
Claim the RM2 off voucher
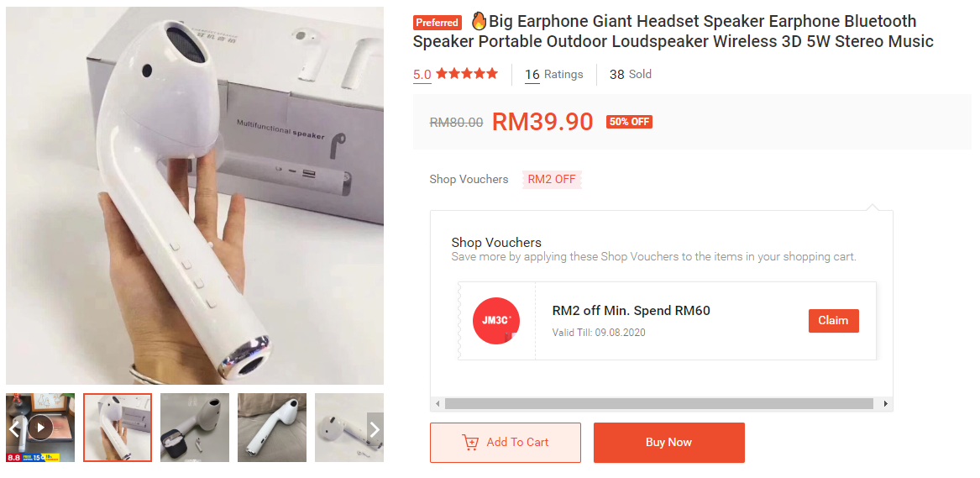point(833,321)
